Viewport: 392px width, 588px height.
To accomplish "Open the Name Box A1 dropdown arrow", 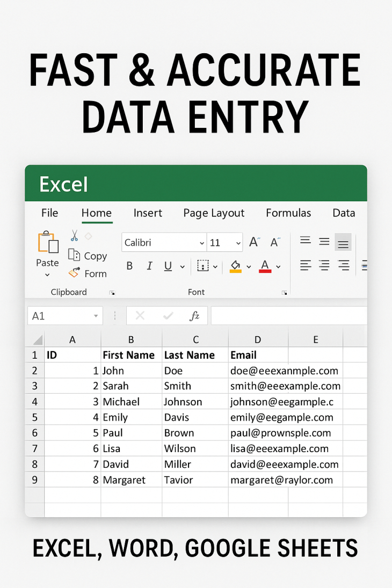I will [96, 316].
